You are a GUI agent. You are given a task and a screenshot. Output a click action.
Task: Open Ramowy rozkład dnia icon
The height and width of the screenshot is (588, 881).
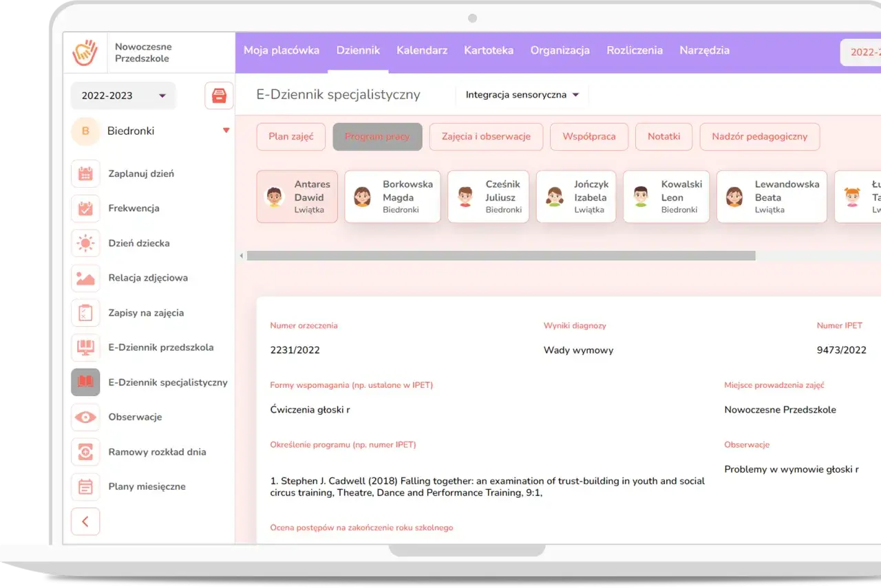pyautogui.click(x=85, y=452)
